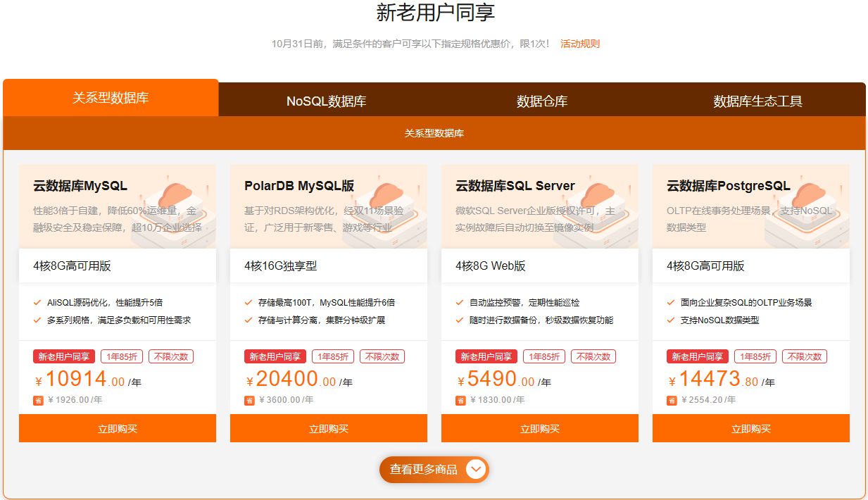The image size is (868, 500).
Task: Click 支持NoSQL数据类型 feature line
Action: pyautogui.click(x=719, y=320)
